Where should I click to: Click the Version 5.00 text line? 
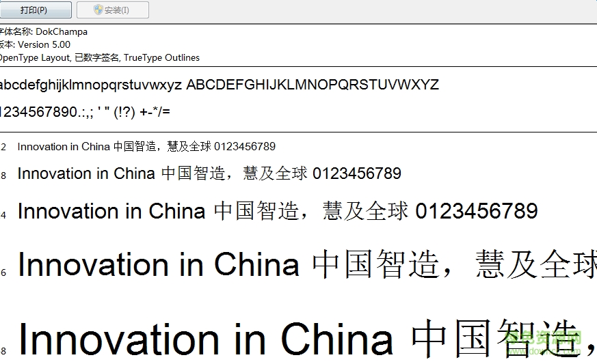click(35, 44)
